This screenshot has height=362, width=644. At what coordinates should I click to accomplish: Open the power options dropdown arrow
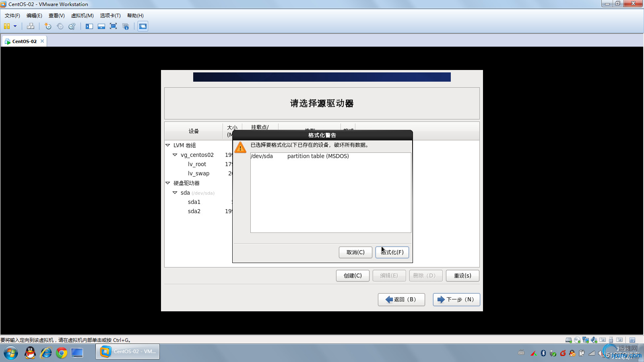[x=15, y=26]
